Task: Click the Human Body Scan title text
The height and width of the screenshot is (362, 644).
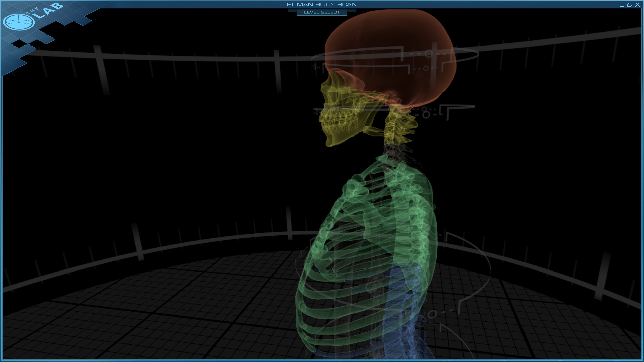Action: (322, 4)
